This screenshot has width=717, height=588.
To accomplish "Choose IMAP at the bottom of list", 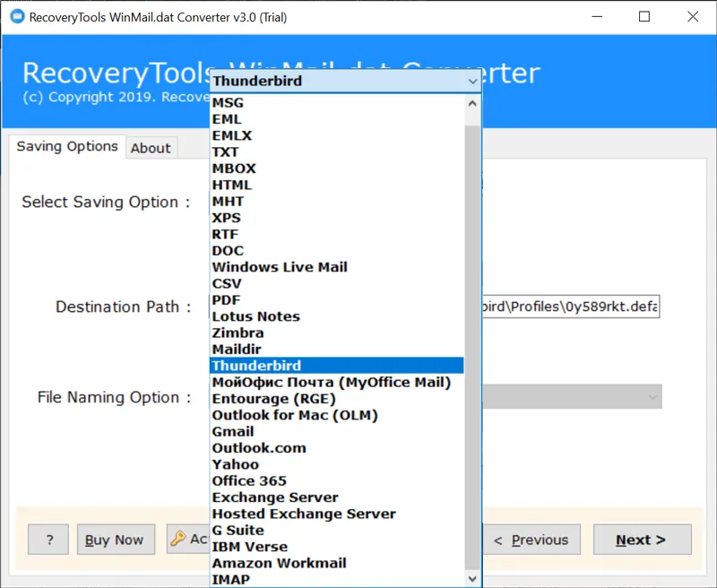I will tap(229, 579).
